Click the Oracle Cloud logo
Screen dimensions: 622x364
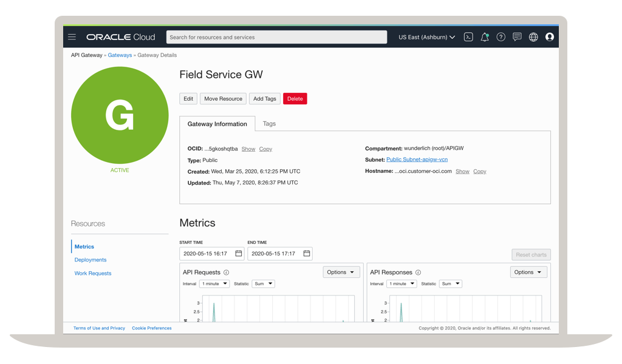pyautogui.click(x=121, y=37)
